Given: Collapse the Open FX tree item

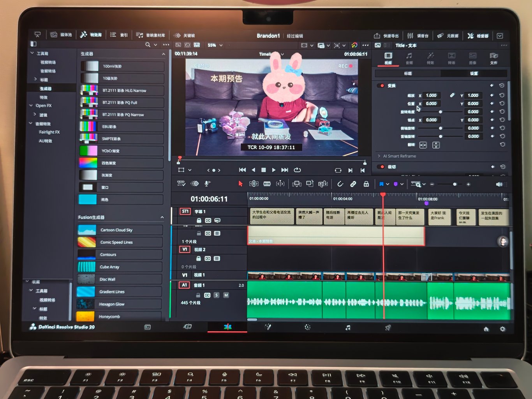Looking at the screenshot, I should tap(31, 105).
